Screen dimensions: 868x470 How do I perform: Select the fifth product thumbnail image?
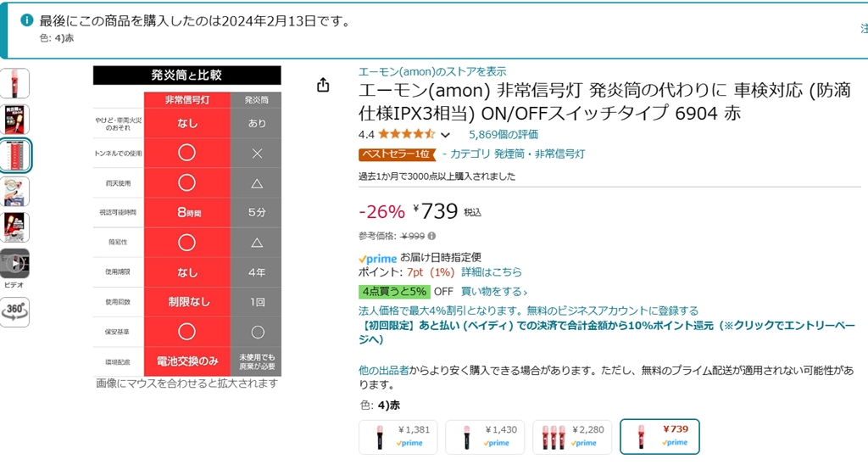(x=14, y=228)
